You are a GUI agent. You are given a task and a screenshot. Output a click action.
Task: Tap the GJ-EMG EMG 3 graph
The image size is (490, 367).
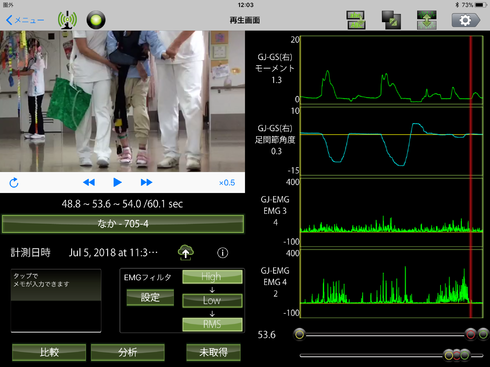(392, 212)
